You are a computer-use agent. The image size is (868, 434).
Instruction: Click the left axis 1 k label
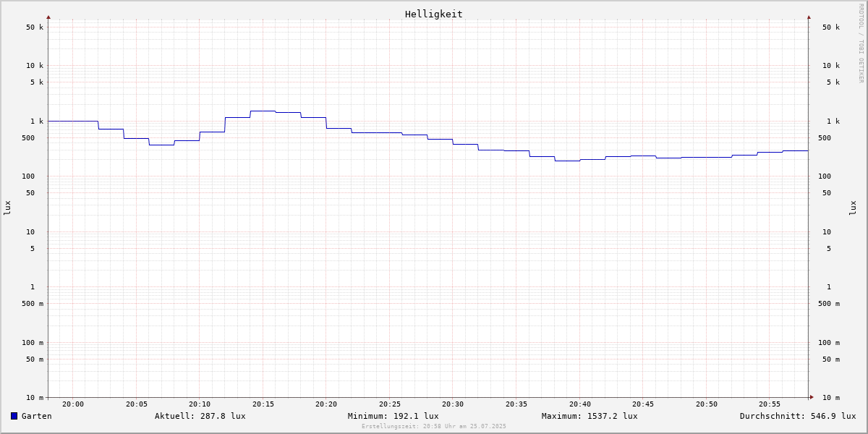(37, 122)
